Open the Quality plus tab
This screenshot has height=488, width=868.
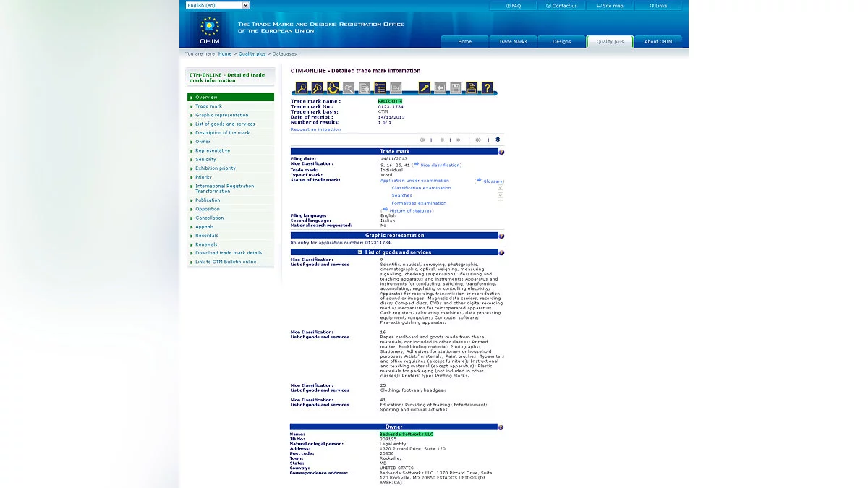[610, 41]
